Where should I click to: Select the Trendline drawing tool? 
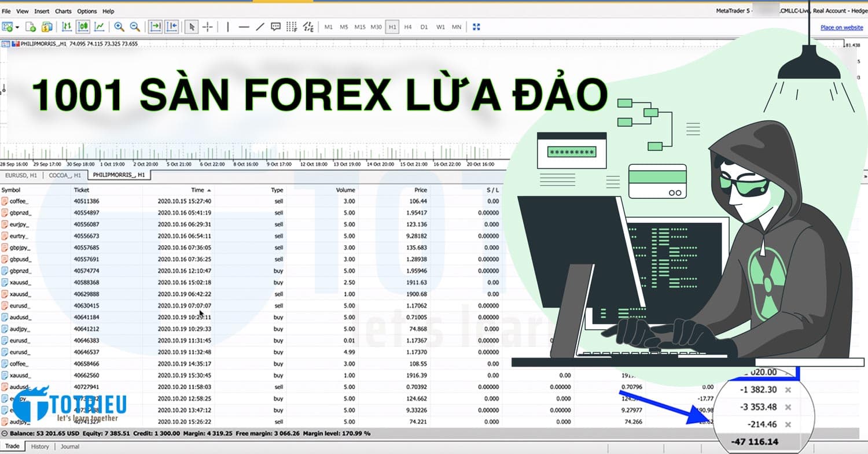[259, 27]
